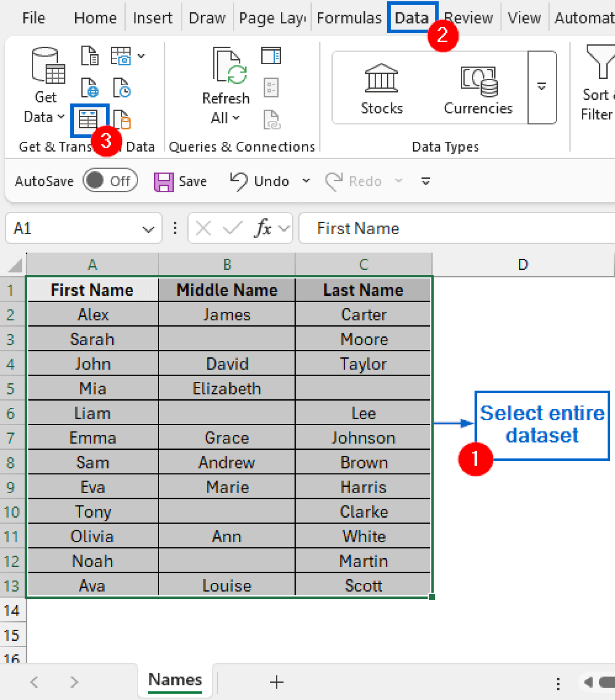Viewport: 615px width, 700px height.
Task: Select the From Text/CSV import icon
Action: point(90,57)
